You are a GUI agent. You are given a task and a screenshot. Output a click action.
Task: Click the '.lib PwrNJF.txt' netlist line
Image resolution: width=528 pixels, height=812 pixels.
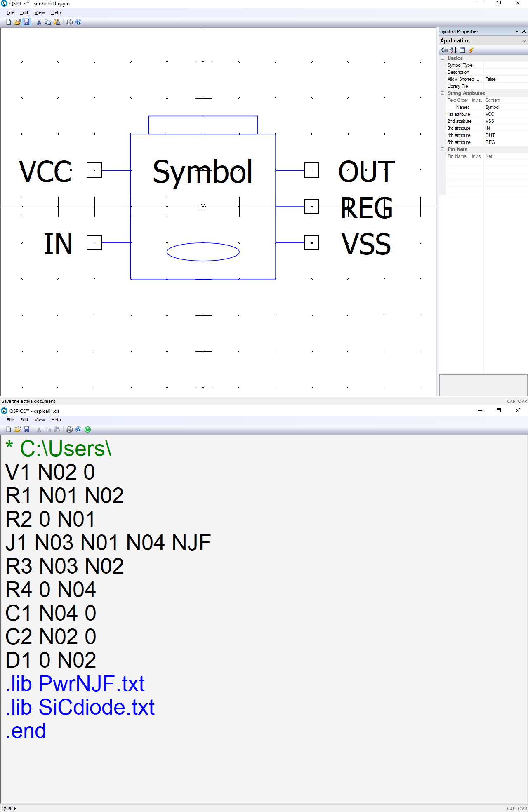[x=75, y=684]
